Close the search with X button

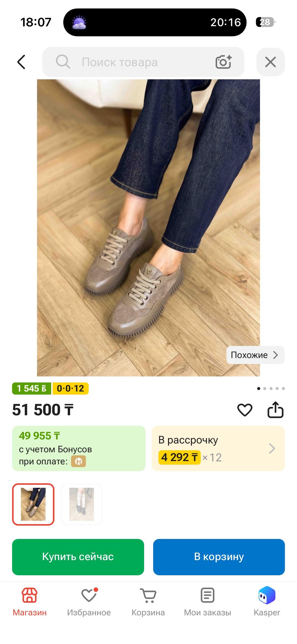[x=271, y=62]
